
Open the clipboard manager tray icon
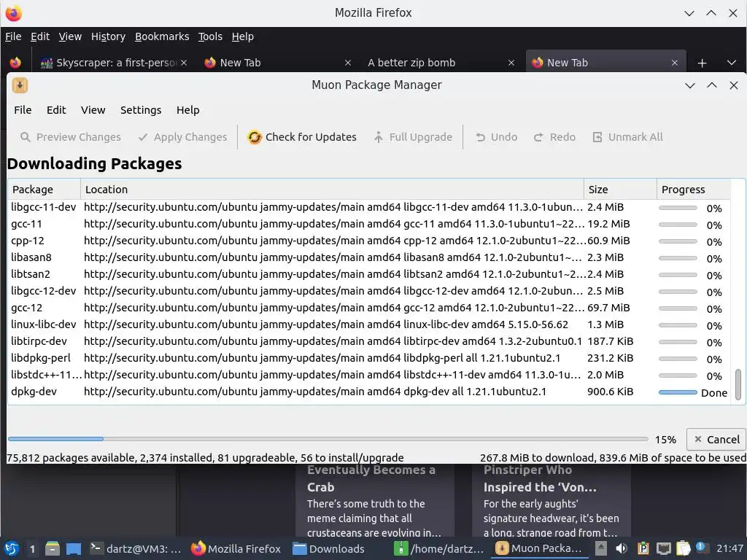pyautogui.click(x=683, y=548)
